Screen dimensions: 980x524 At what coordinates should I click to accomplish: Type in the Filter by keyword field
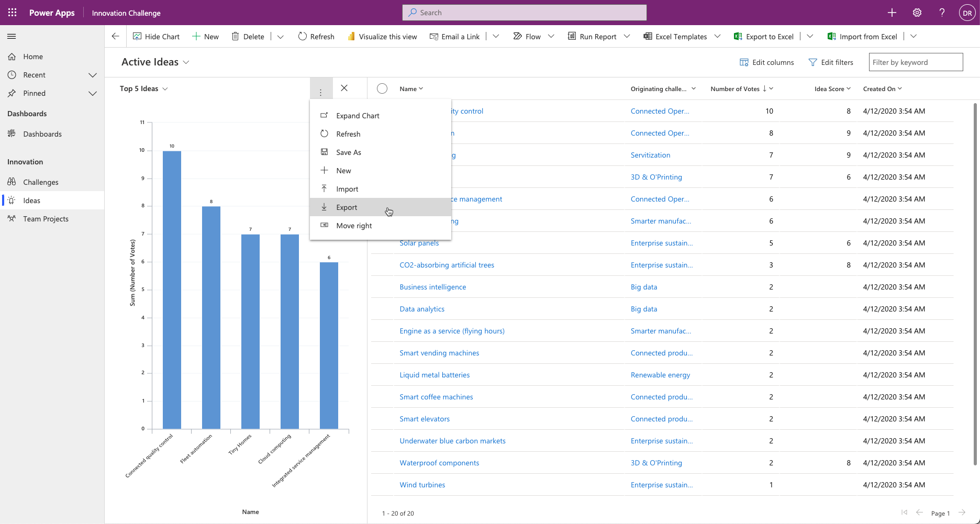click(x=916, y=62)
